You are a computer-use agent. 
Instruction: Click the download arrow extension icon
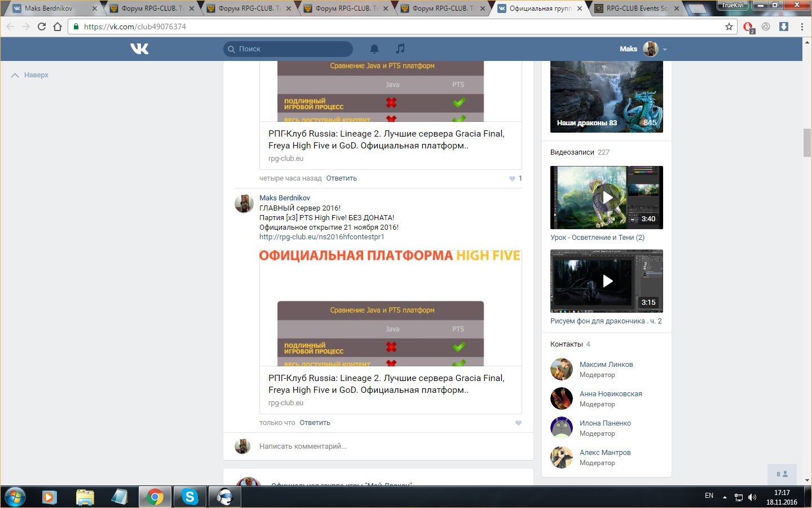[784, 27]
